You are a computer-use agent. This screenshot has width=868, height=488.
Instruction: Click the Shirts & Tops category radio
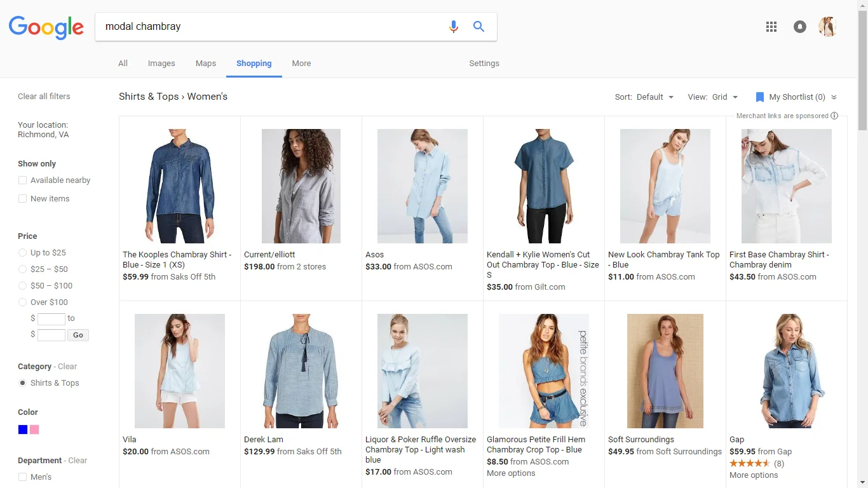pos(23,383)
